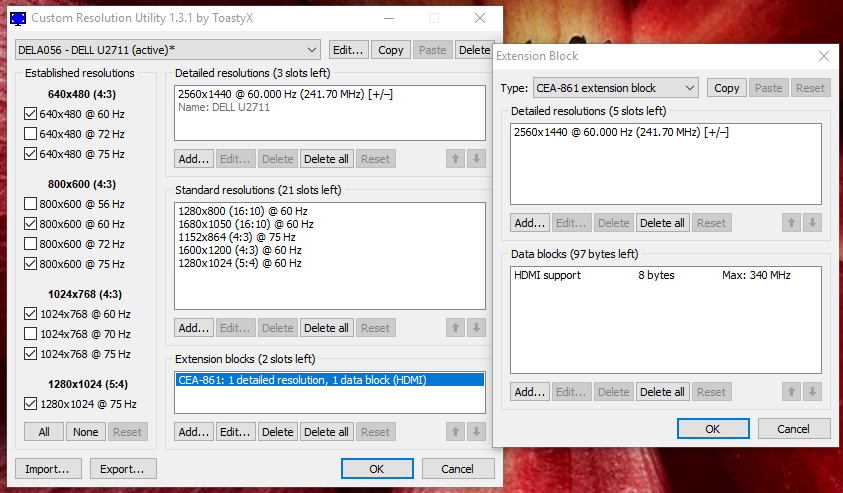Click move-down arrow in Standard resolutions section
The image size is (843, 493).
point(476,328)
